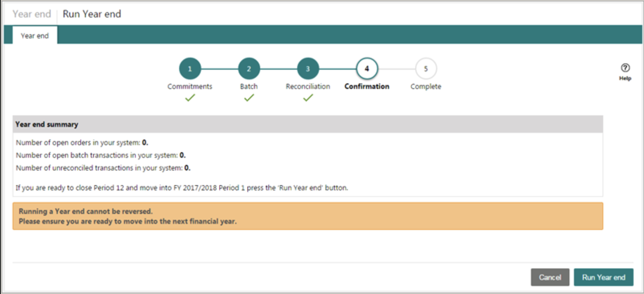Click the Batch step label
Image resolution: width=644 pixels, height=294 pixels.
coord(249,86)
